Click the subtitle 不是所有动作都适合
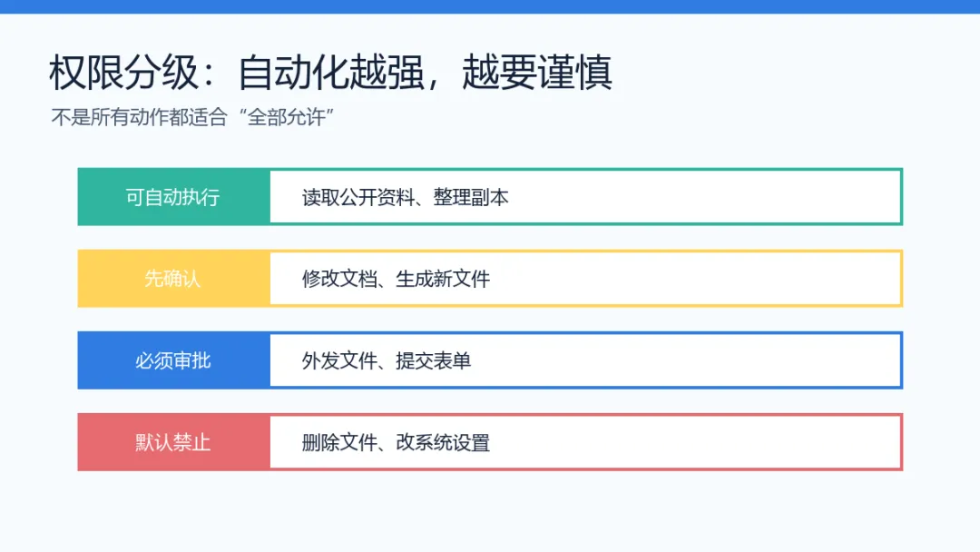 point(139,117)
